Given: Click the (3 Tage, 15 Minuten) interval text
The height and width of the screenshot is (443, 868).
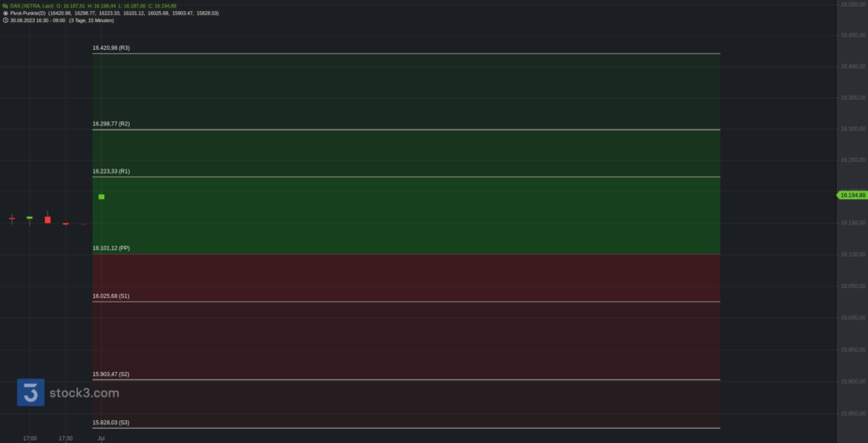Looking at the screenshot, I should click(x=92, y=19).
